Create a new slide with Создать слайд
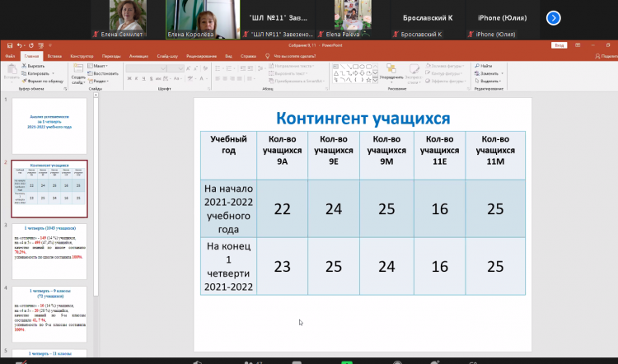 [x=78, y=73]
